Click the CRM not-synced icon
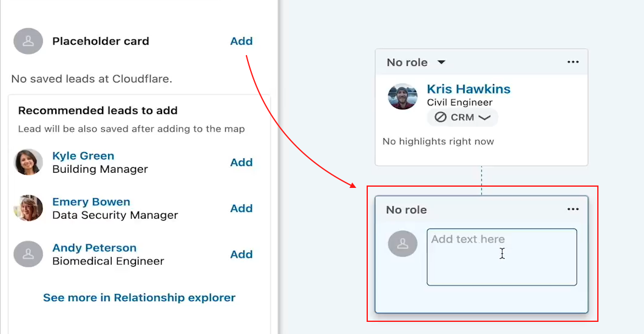Image resolution: width=644 pixels, height=334 pixels. (441, 118)
